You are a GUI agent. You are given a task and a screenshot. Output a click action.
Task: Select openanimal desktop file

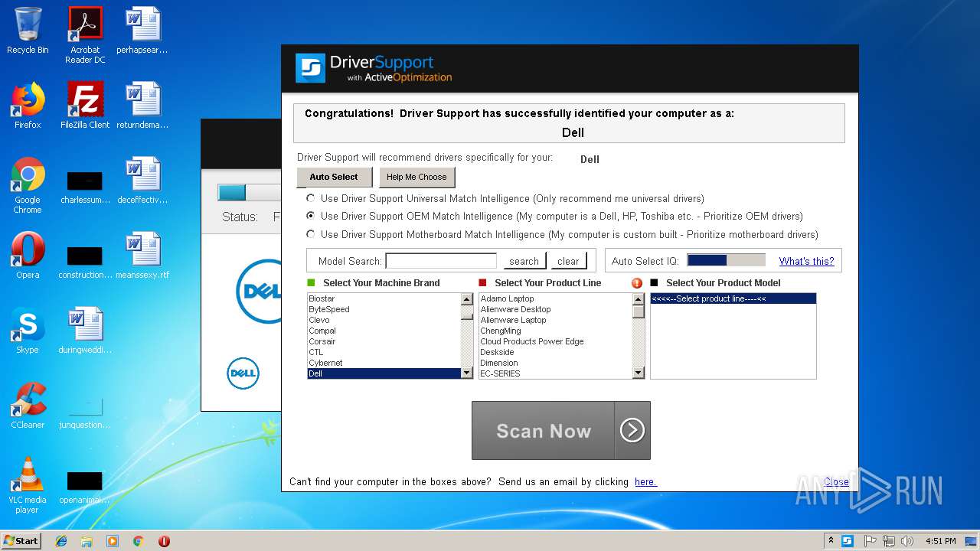(x=85, y=488)
